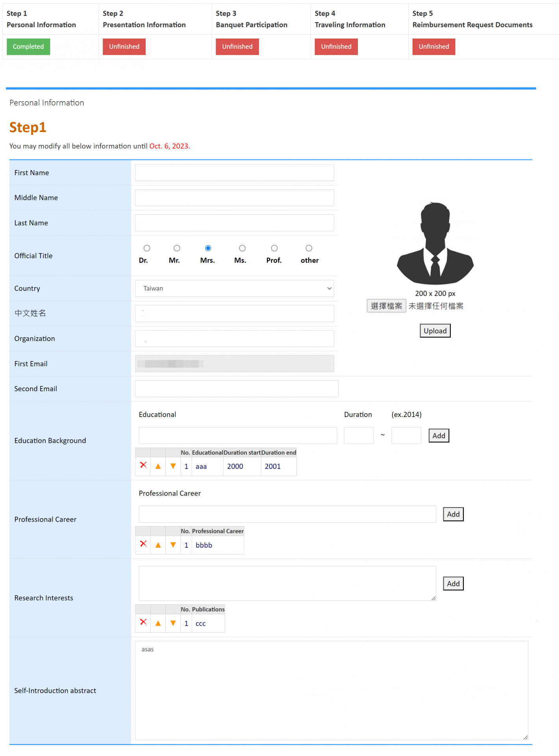Click the choose file button 選擇檔案
The height and width of the screenshot is (756, 559).
tap(387, 306)
